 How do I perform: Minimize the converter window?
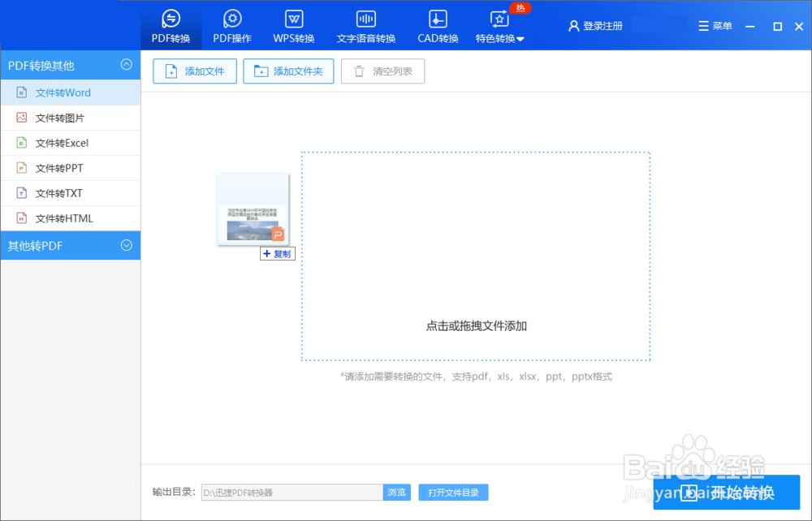click(x=749, y=27)
